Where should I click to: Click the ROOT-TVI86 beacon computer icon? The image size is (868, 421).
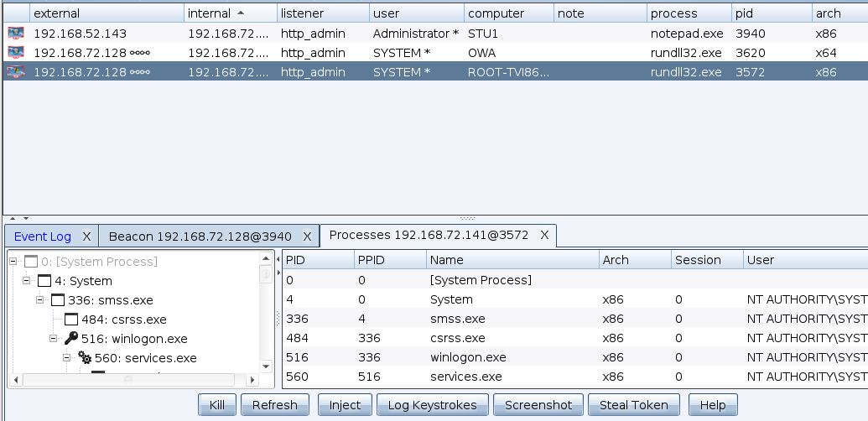(16, 72)
